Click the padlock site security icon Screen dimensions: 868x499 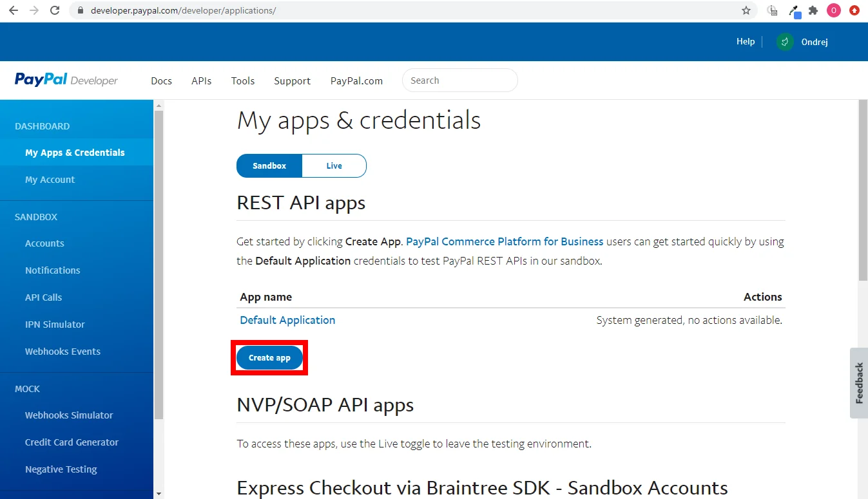[x=81, y=11]
